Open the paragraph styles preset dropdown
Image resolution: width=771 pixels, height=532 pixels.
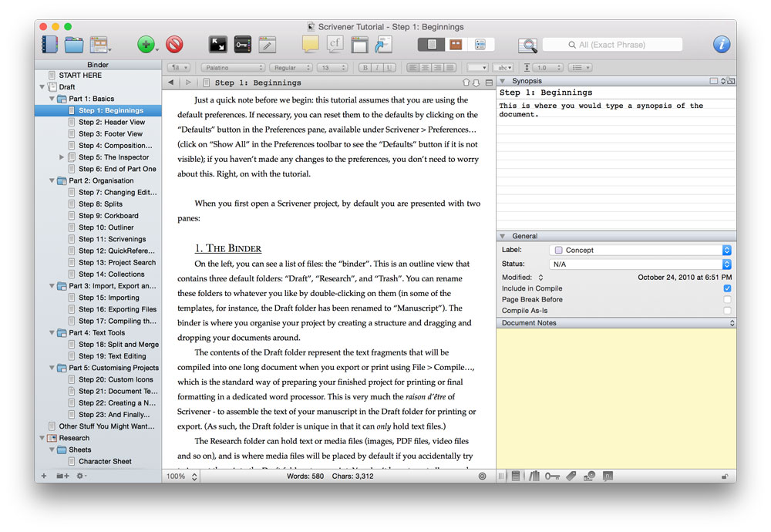179,68
